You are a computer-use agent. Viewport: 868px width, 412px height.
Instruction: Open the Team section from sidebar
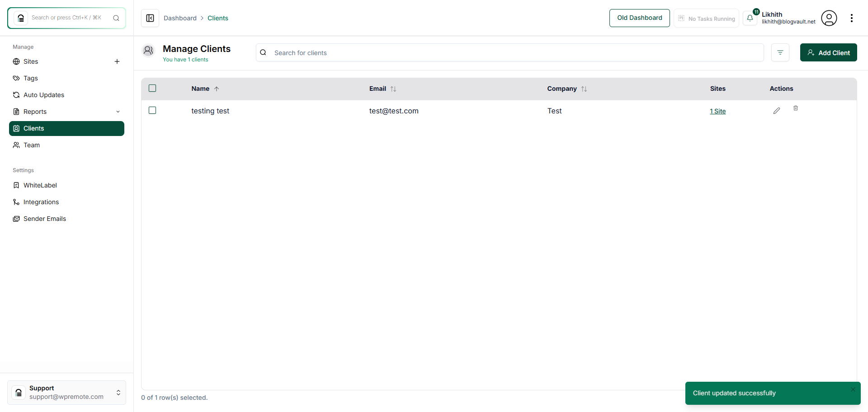(31, 145)
